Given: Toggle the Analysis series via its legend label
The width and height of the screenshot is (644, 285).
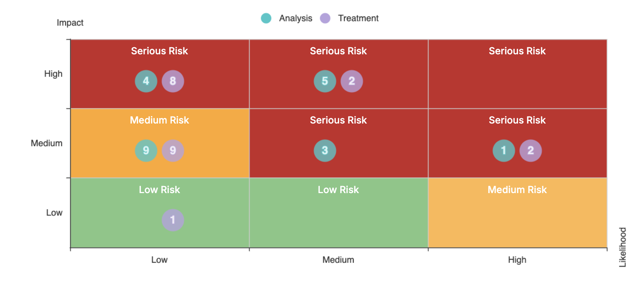Looking at the screenshot, I should (296, 18).
